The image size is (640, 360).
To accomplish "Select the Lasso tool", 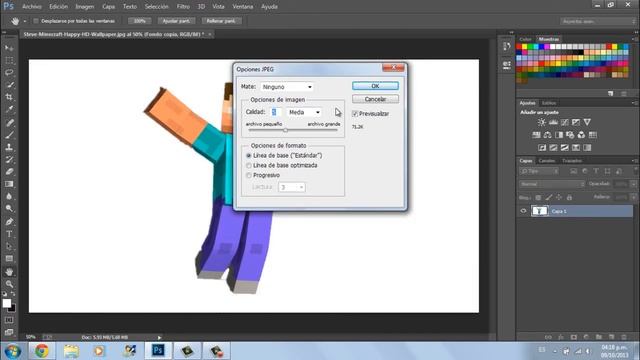I will (x=9, y=73).
